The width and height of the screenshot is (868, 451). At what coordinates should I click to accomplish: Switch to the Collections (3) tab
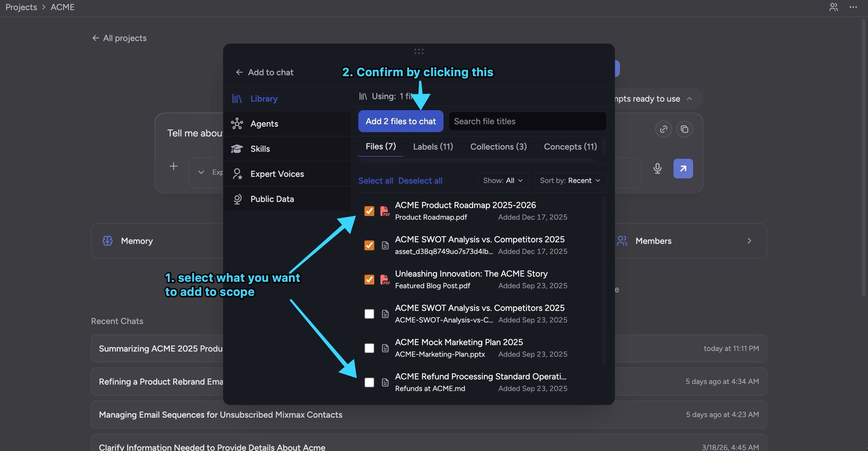pyautogui.click(x=498, y=147)
